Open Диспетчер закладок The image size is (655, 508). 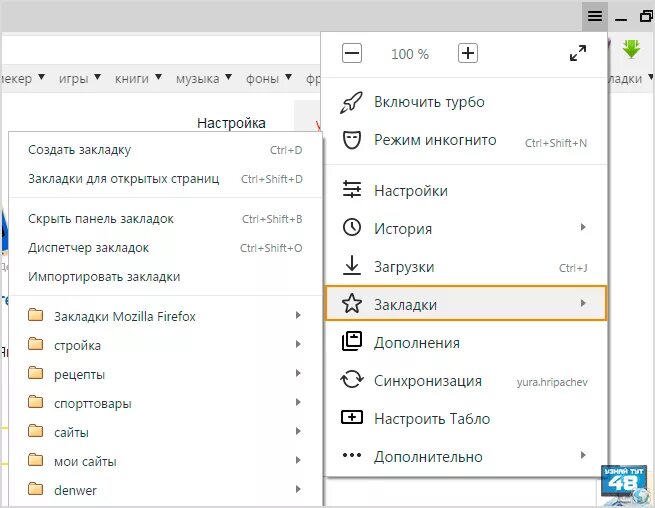pos(165,248)
